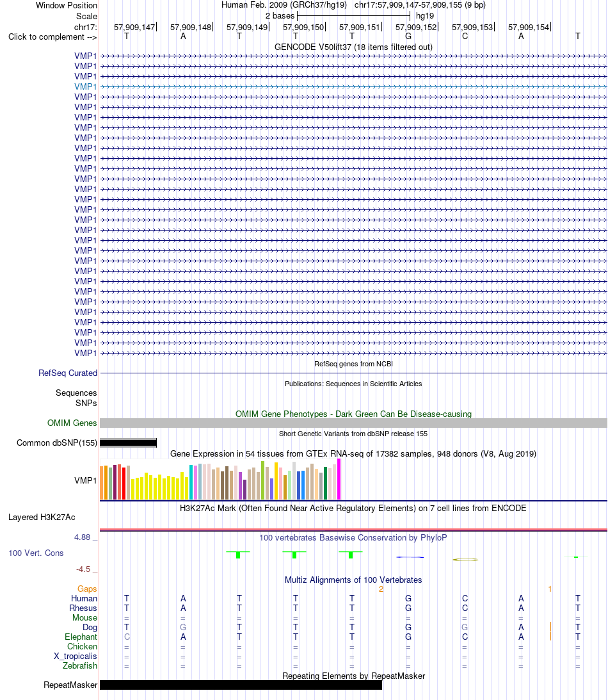Image resolution: width=608 pixels, height=700 pixels.
Task: Click the chr17: label
Action: [86, 28]
